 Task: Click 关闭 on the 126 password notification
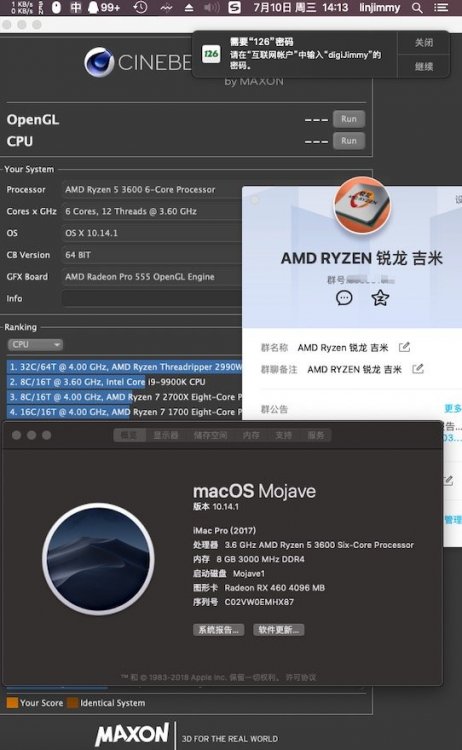(424, 43)
